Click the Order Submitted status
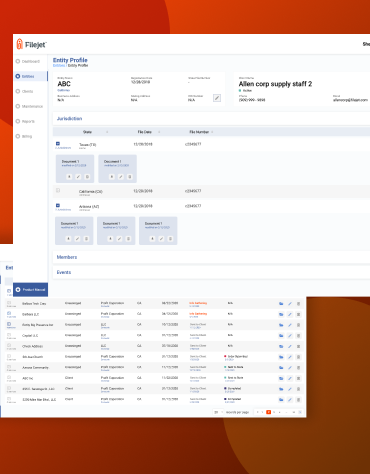Viewport: 370px width, 474px height. pos(238,356)
